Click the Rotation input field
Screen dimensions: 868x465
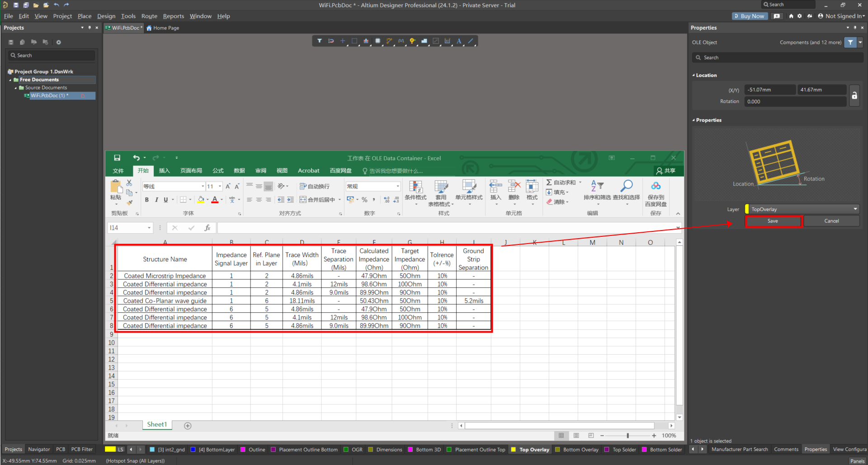(x=795, y=102)
